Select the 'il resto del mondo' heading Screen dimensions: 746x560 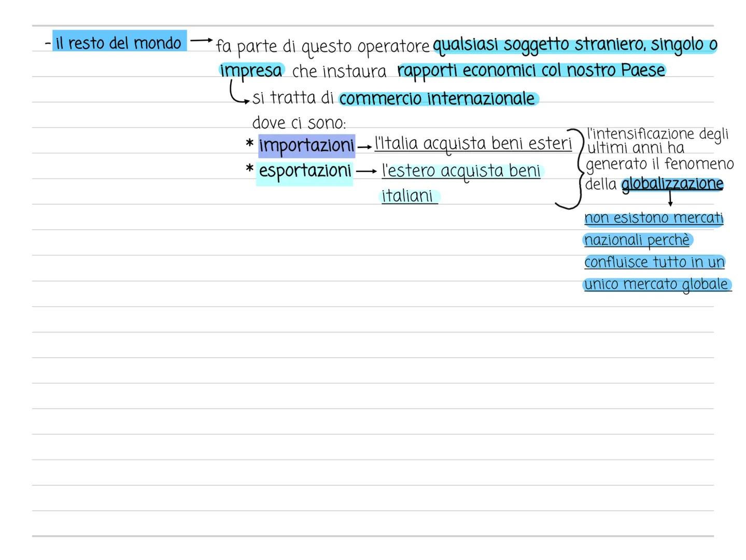pyautogui.click(x=119, y=43)
